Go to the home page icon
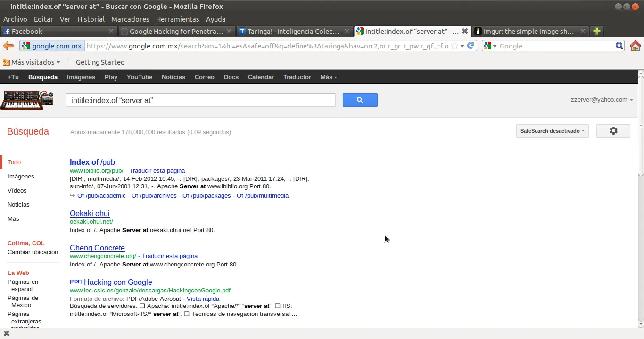This screenshot has height=339, width=644. point(635,46)
